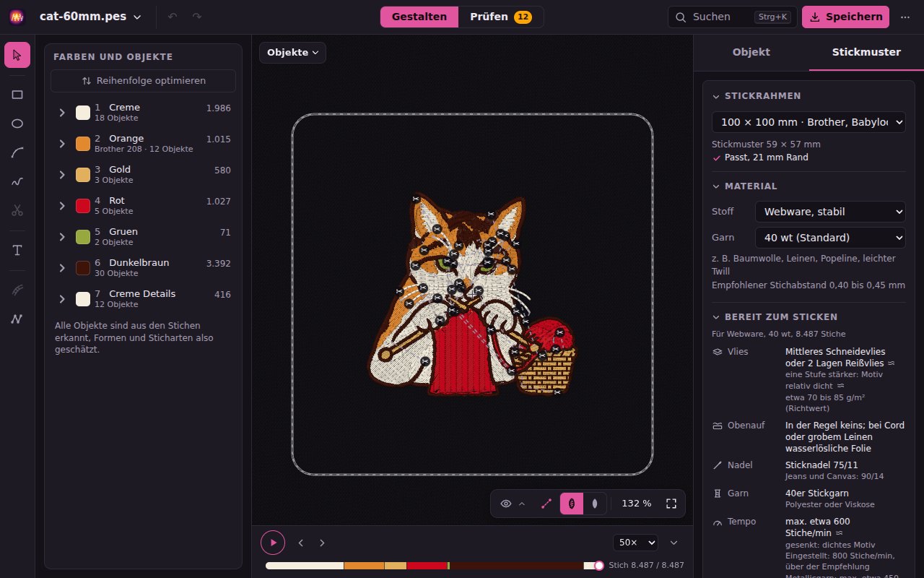Click the Gold color swatch

pos(83,175)
